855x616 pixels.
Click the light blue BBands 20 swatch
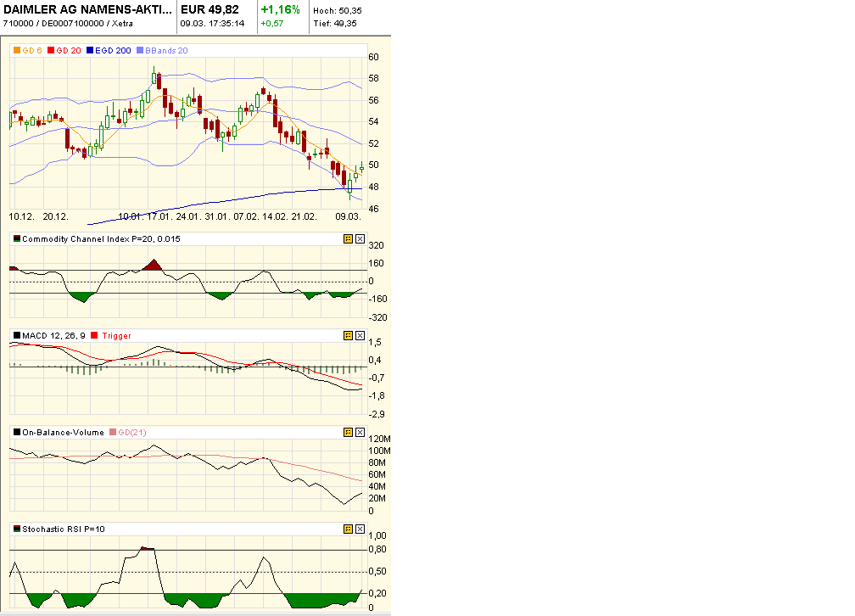[x=140, y=50]
